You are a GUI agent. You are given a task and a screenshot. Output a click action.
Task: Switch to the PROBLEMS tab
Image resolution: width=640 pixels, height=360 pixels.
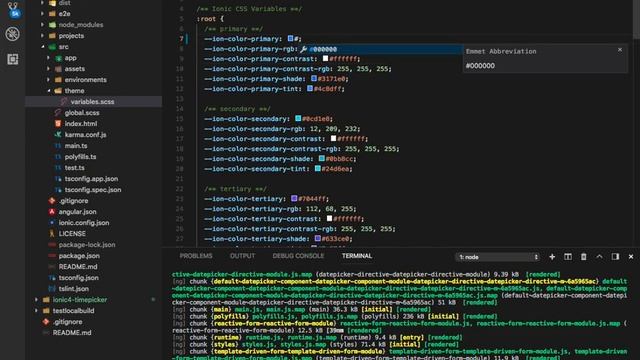click(x=196, y=256)
